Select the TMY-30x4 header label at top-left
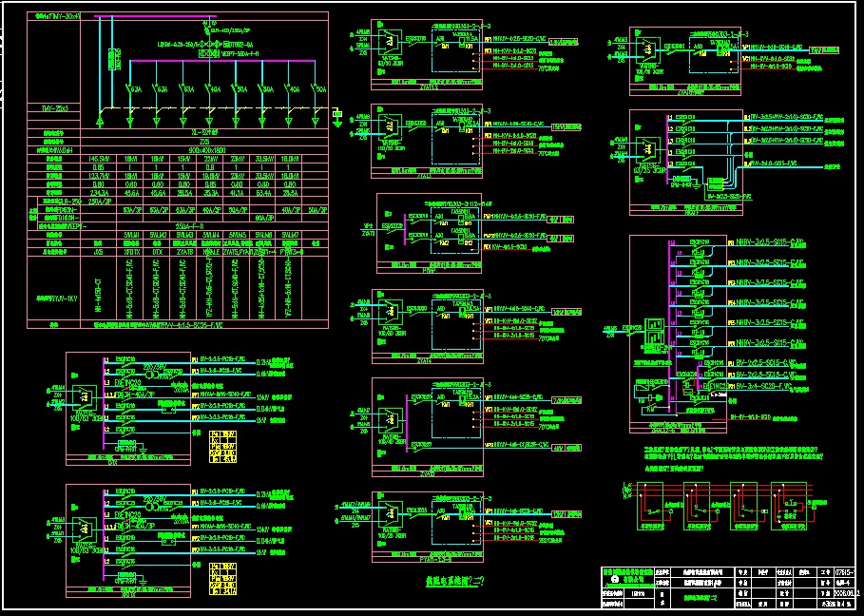This screenshot has width=864, height=616. [58, 16]
